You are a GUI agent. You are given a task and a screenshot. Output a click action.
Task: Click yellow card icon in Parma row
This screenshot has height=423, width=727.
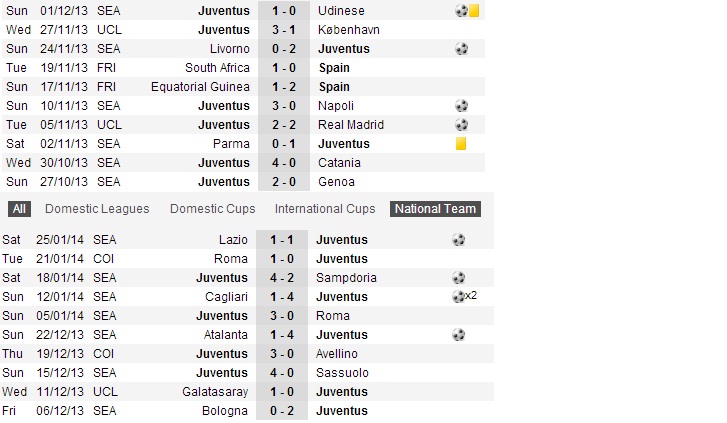coord(461,144)
